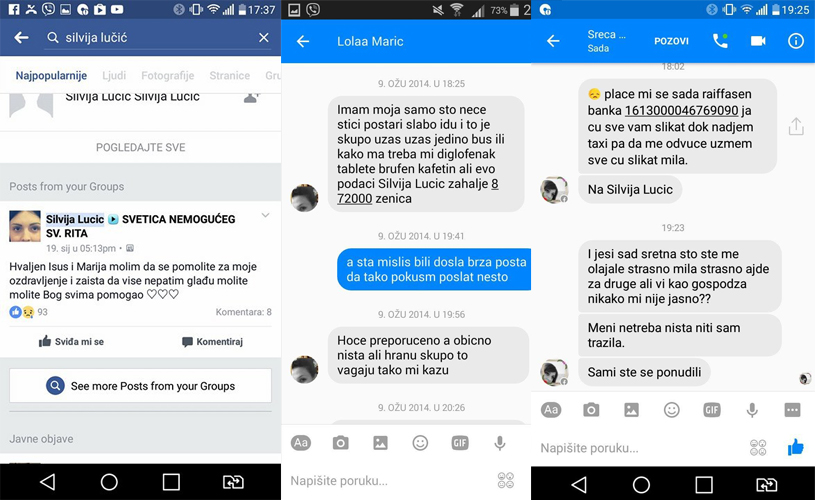Tap Android home button on left phone
The image size is (815, 500).
109,482
